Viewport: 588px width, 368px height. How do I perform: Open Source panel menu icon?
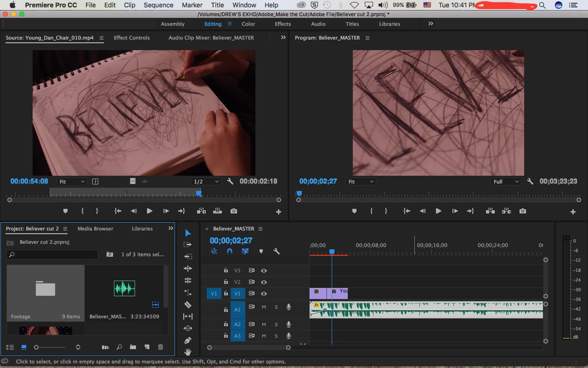102,38
